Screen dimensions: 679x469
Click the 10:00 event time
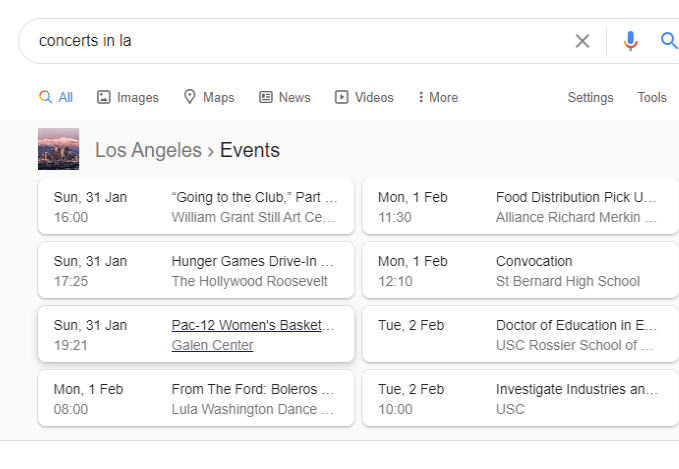pos(395,409)
